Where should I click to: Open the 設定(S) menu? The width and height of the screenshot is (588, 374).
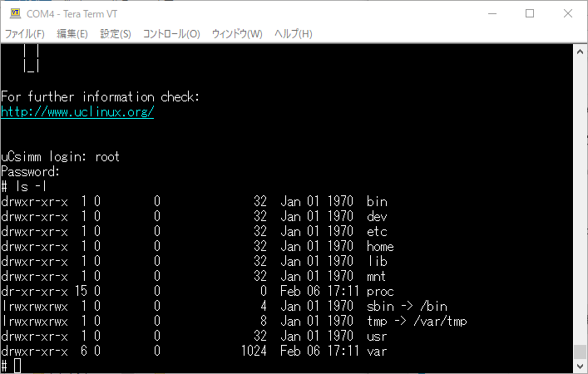point(116,34)
